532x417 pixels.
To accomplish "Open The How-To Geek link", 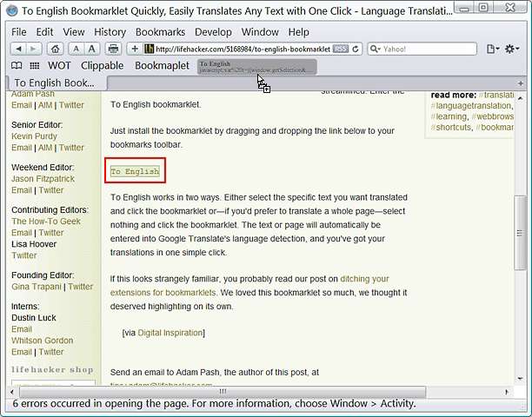I will coord(46,222).
